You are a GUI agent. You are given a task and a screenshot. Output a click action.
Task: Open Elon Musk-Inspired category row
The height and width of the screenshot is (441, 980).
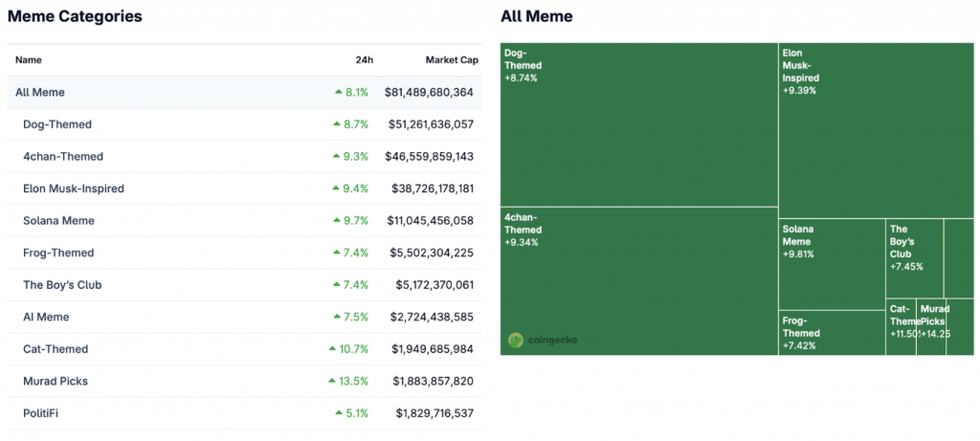pos(74,188)
